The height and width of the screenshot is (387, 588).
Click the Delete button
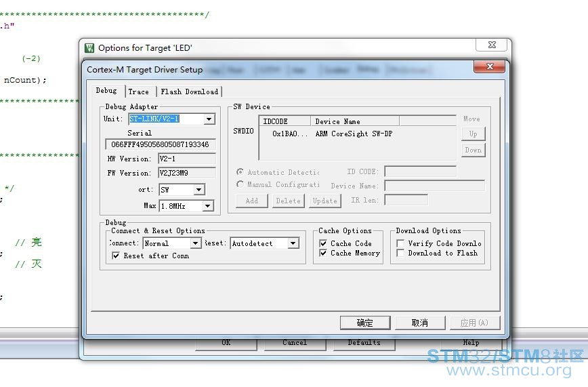(x=288, y=201)
